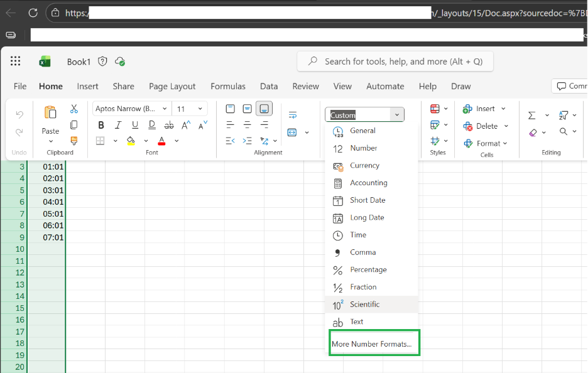Open the File menu

(x=20, y=86)
